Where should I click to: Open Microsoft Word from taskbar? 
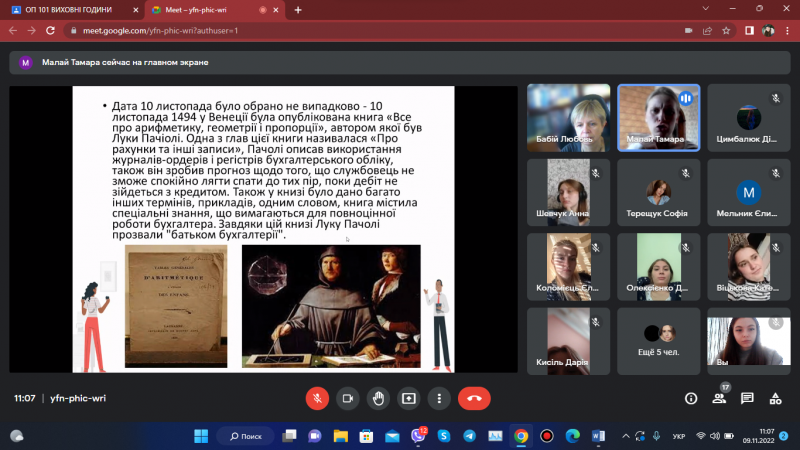click(x=598, y=436)
